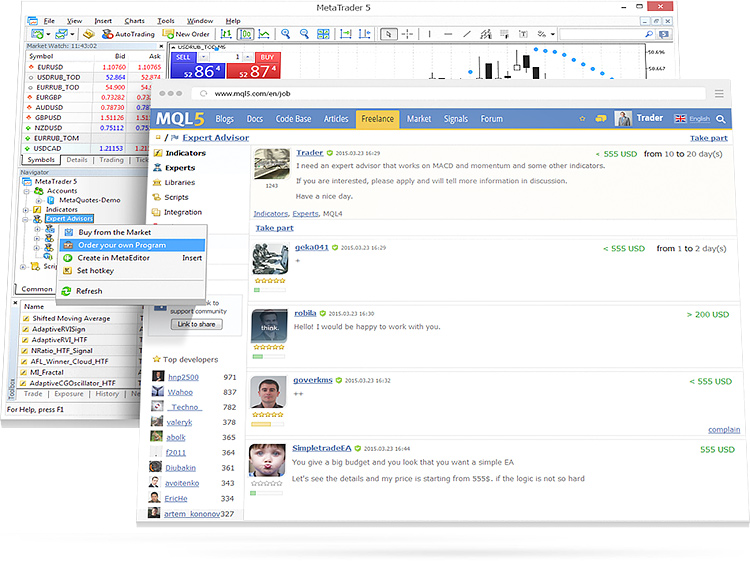Click the MQL5 logo
750x563 pixels.
tap(180, 119)
